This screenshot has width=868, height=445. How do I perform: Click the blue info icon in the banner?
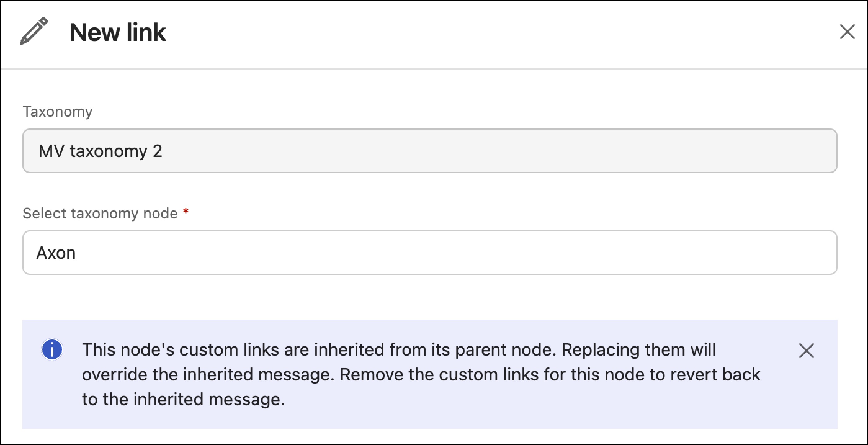(52, 349)
